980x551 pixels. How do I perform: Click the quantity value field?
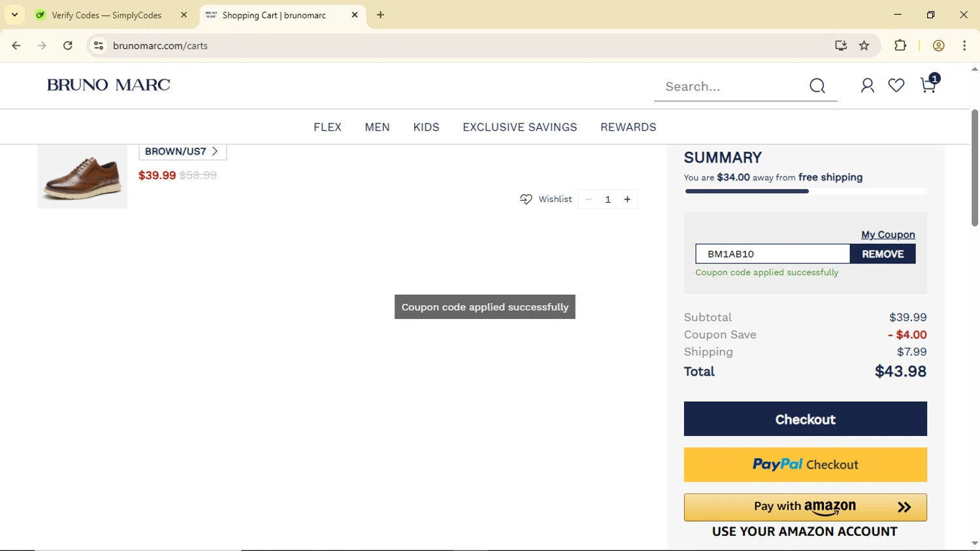click(x=608, y=199)
